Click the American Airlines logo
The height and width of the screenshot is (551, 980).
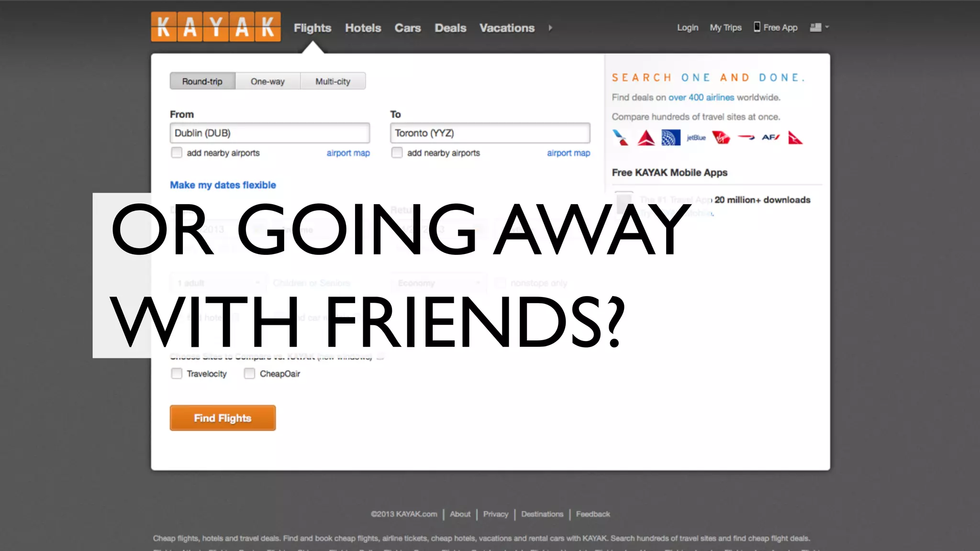(x=621, y=138)
